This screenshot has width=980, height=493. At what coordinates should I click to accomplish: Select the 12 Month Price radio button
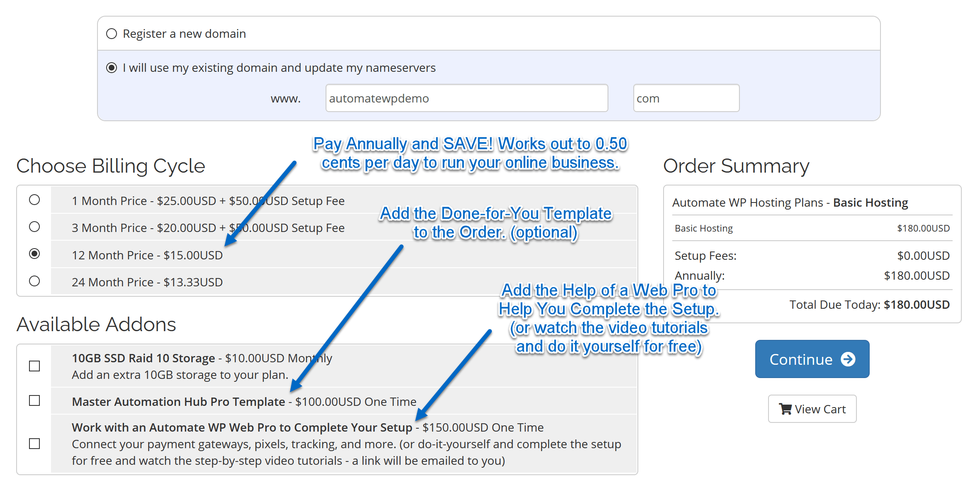point(34,254)
